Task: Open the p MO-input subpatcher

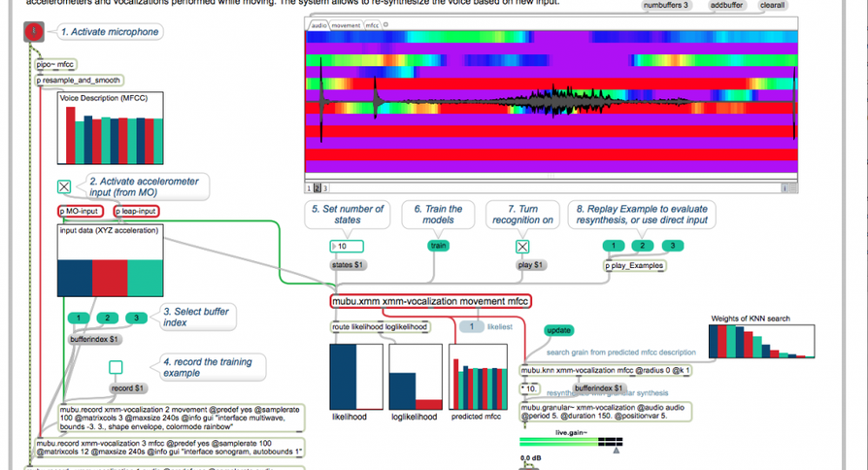Action: click(x=81, y=211)
